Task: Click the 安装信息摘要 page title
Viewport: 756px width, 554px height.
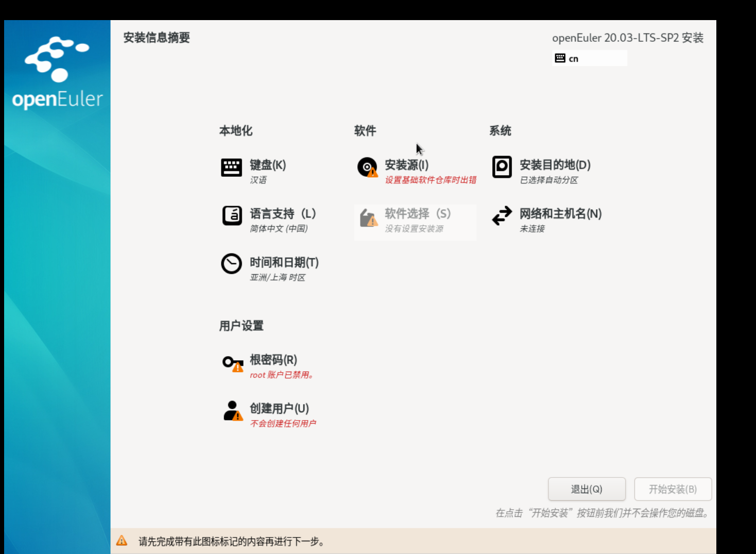Action: point(157,38)
